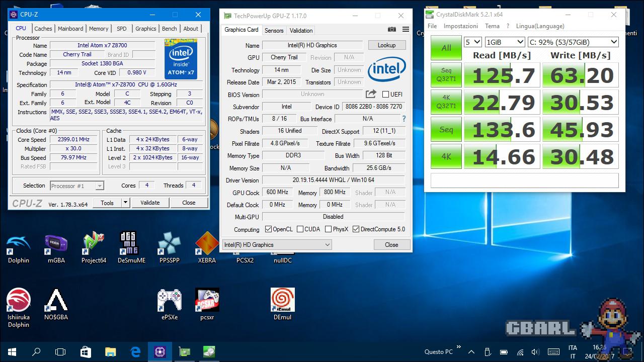
Task: Open the Impostazioni menu
Action: tap(461, 26)
